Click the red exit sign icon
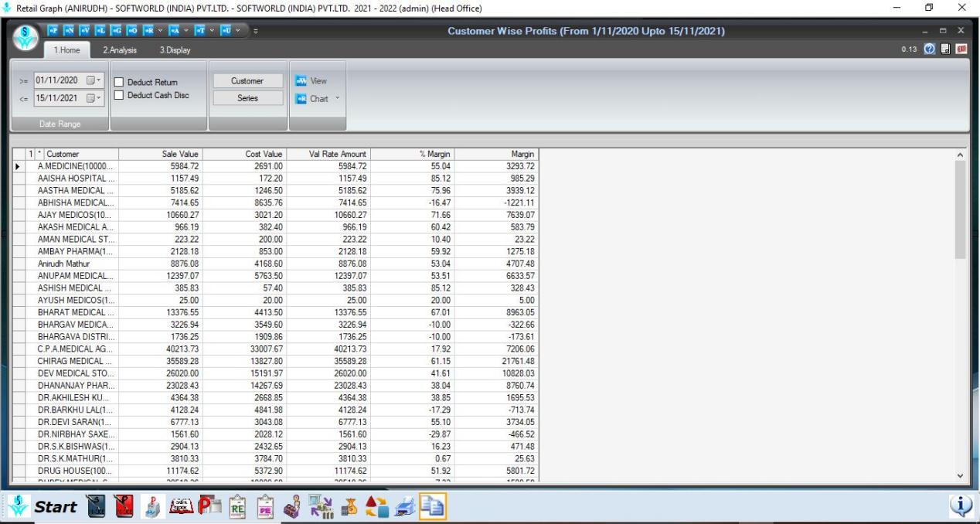This screenshot has width=980, height=524. (961, 49)
